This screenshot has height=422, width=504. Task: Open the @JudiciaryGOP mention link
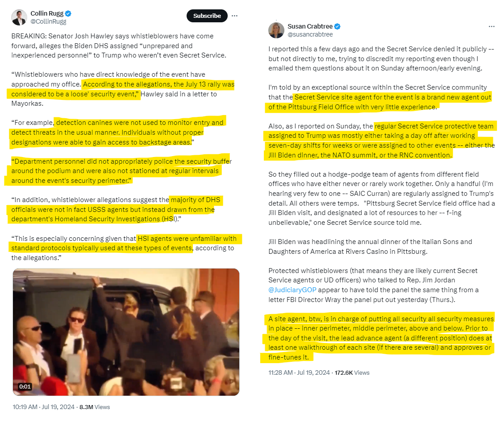tap(292, 290)
